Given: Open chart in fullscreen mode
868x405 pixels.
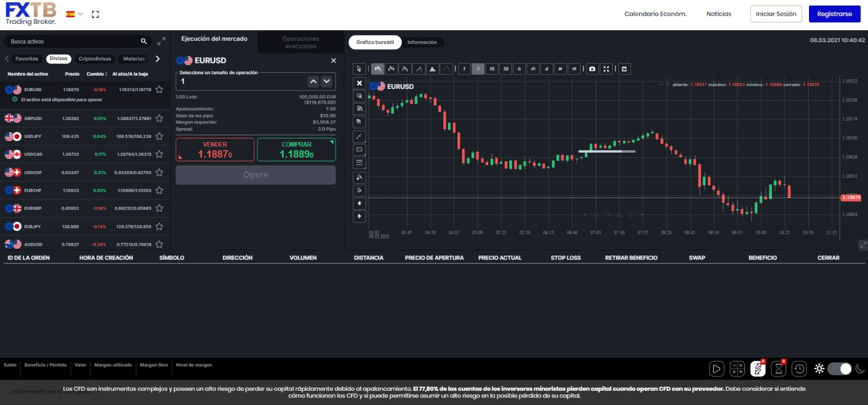Looking at the screenshot, I should pyautogui.click(x=606, y=69).
